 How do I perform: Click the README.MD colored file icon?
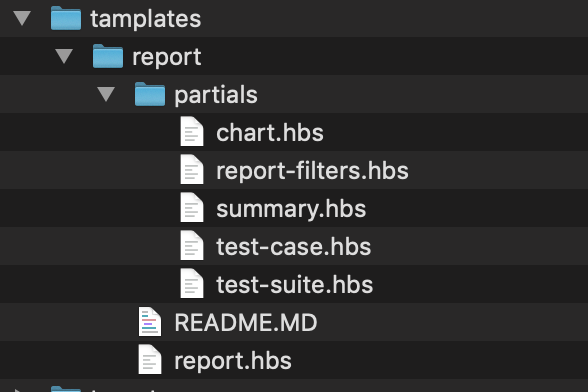pos(150,321)
